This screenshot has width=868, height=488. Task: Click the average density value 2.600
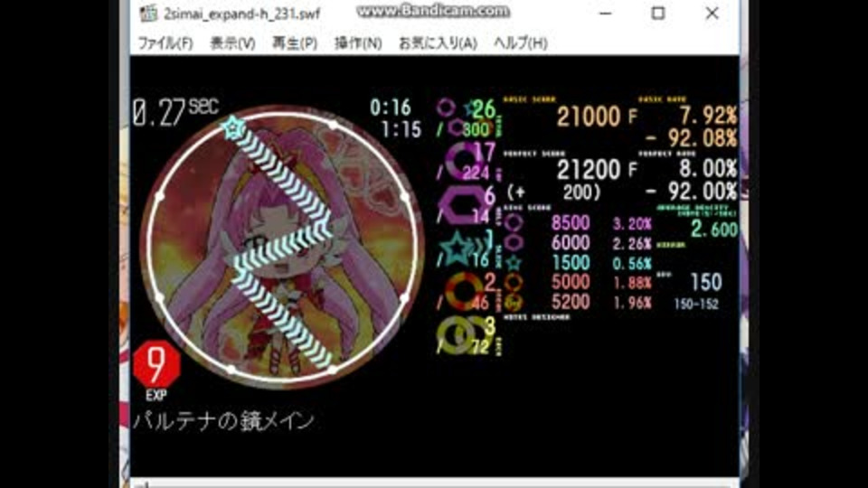[x=714, y=229]
